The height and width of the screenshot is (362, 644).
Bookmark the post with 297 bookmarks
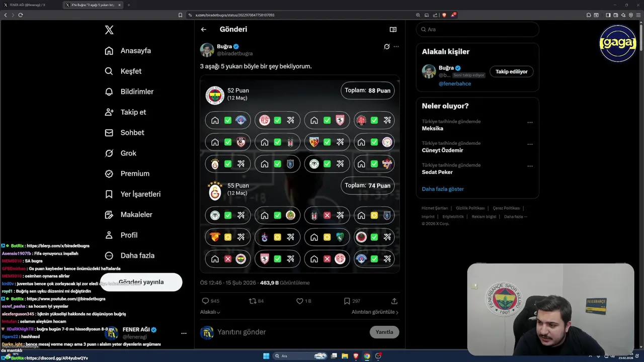click(347, 301)
